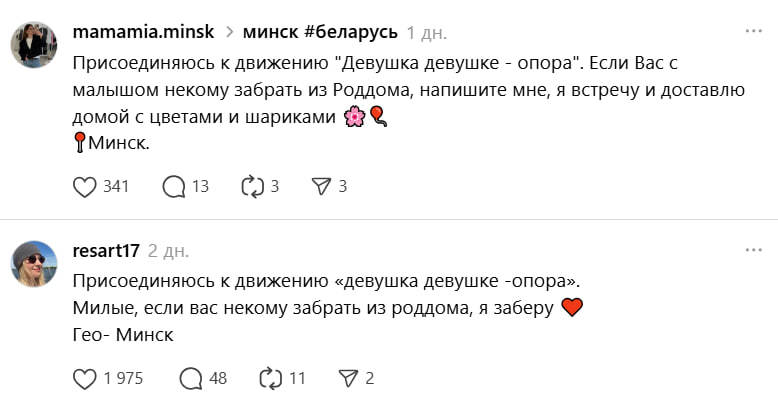Screen dimensions: 778x409
Task: Repost the resart17 post
Action: (269, 378)
